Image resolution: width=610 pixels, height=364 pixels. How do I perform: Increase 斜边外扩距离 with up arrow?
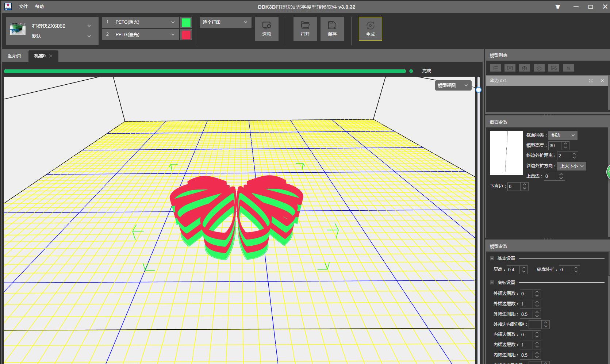coord(574,154)
